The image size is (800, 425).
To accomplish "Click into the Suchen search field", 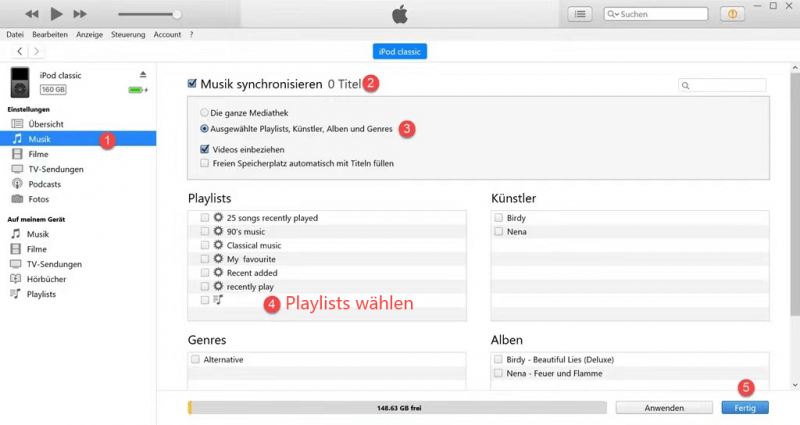I will (x=656, y=14).
